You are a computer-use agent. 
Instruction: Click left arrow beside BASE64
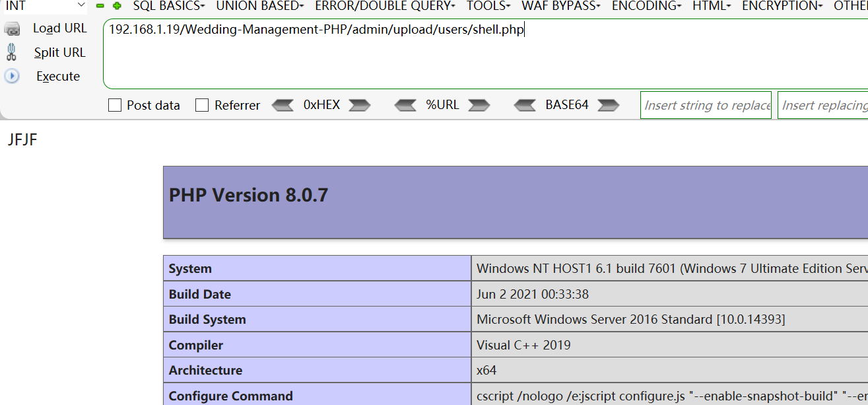[525, 105]
